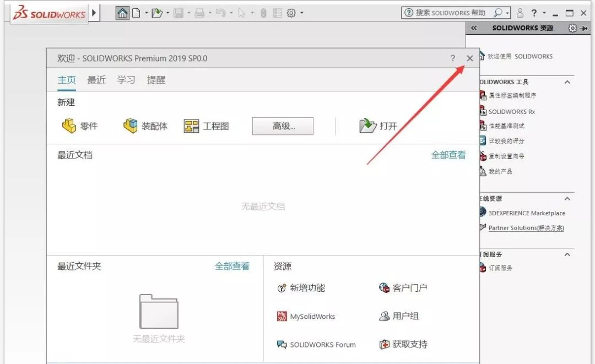Collapse the 在线资源 section
The image size is (595, 364).
coord(567,199)
